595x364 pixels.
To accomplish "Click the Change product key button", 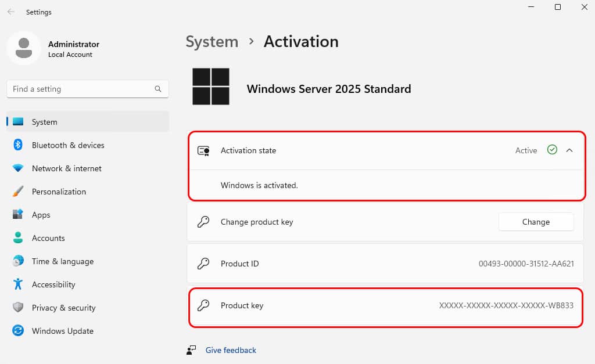I will point(536,222).
